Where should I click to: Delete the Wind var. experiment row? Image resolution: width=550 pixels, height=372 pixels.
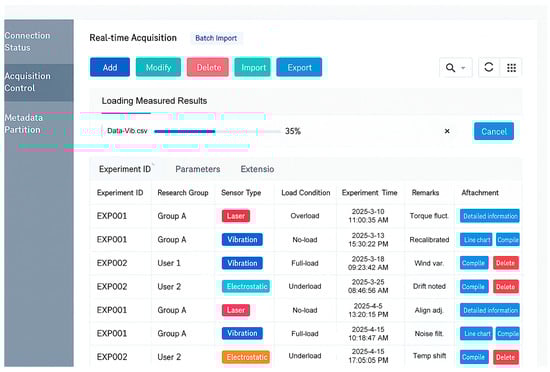pyautogui.click(x=505, y=263)
